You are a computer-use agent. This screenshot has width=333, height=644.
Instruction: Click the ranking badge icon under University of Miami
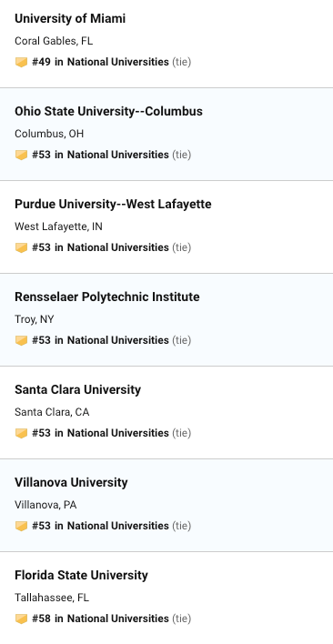point(21,63)
